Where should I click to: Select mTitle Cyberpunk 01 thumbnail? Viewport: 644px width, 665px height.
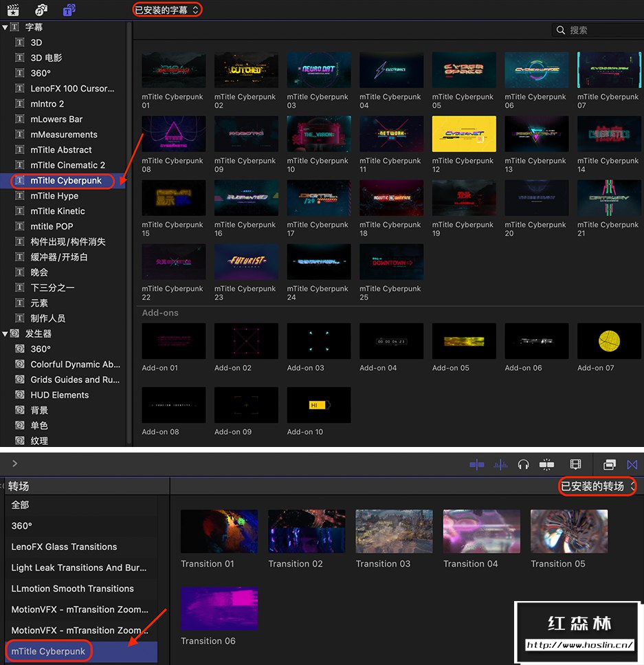point(173,70)
